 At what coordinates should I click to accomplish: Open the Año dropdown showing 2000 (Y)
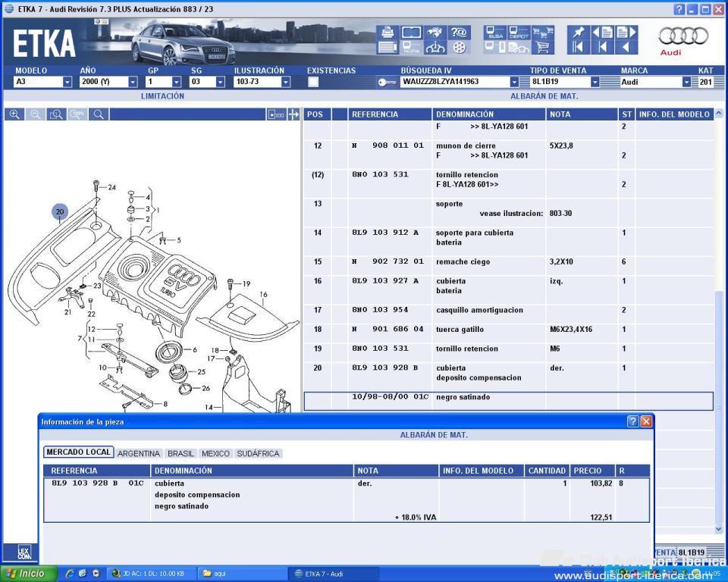click(133, 82)
